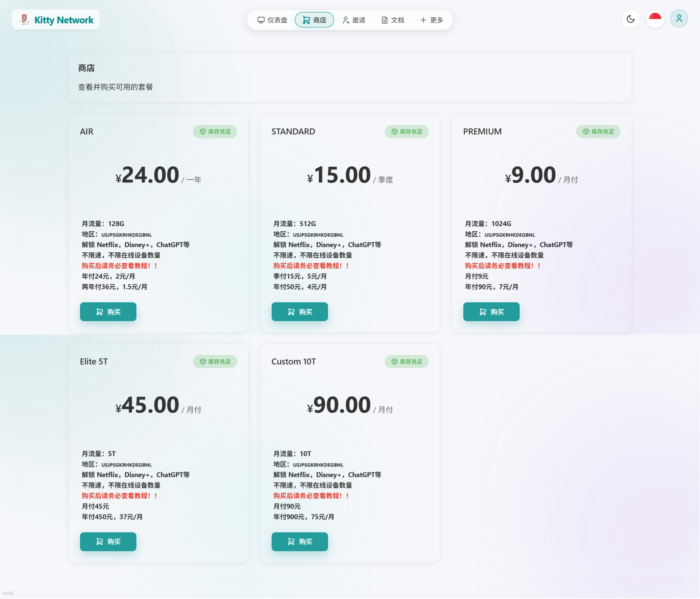Click 年付450元，37元/月 text
The width and height of the screenshot is (700, 599).
[112, 517]
